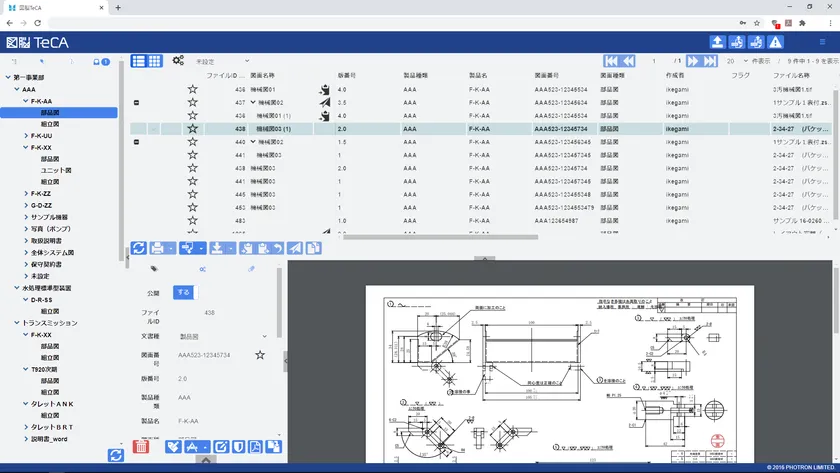This screenshot has height=473, width=840.
Task: Expand the F-K-UU tree folder
Action: pos(25,136)
